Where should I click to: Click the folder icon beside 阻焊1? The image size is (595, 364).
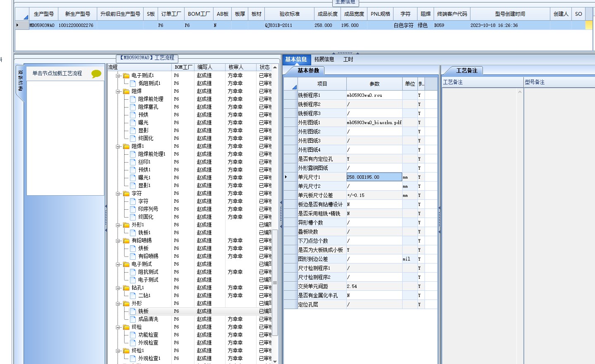coord(127,146)
